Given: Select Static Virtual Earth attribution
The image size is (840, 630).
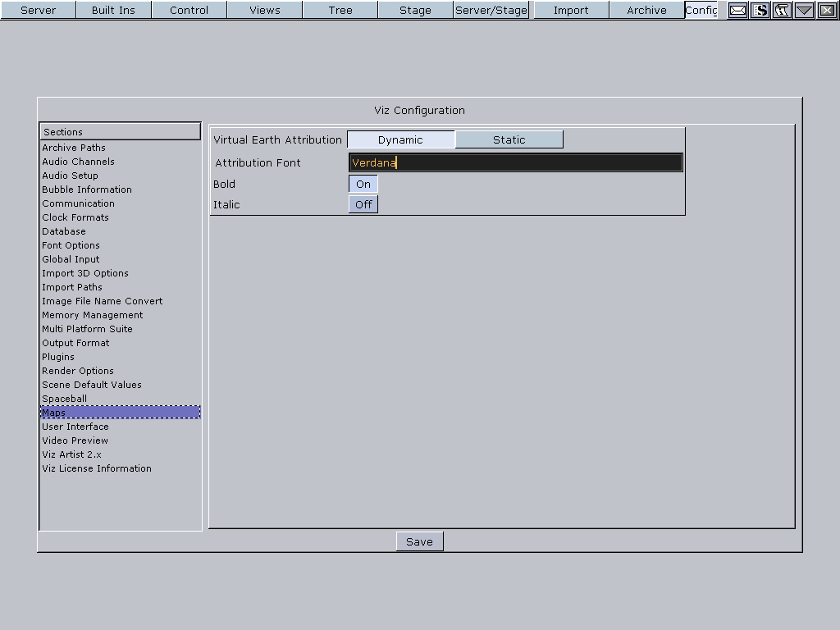Looking at the screenshot, I should coord(509,140).
